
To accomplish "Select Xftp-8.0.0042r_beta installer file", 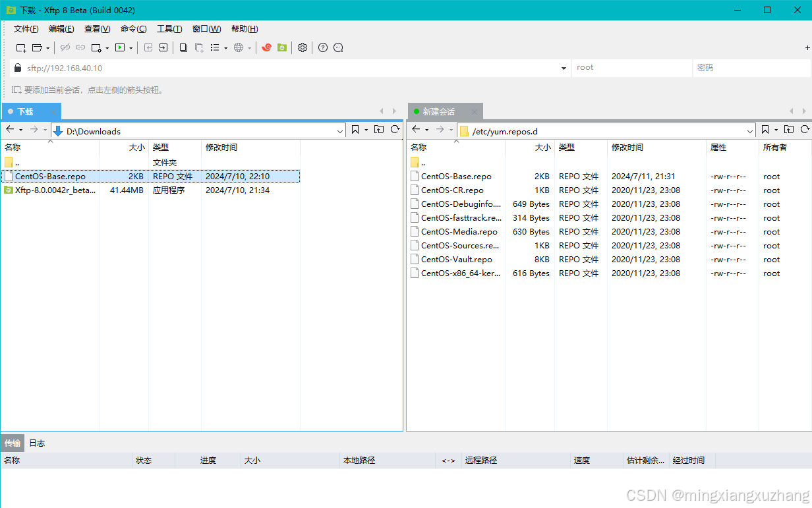I will [150, 190].
